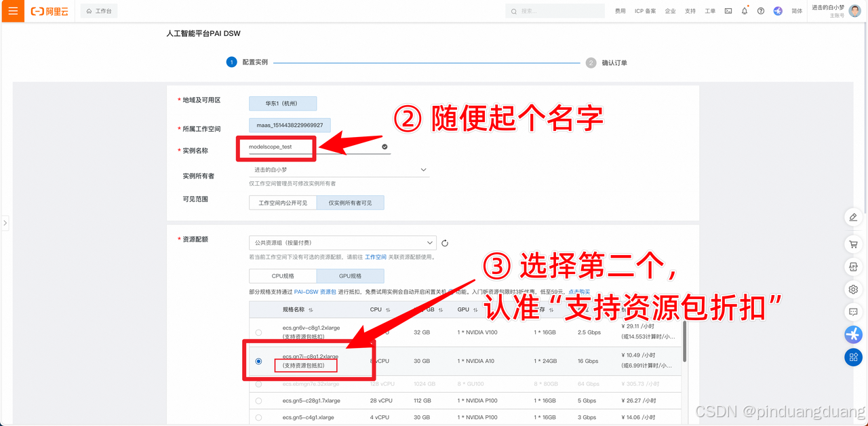Click the user avatar picture
The image size is (868, 426).
(855, 11)
